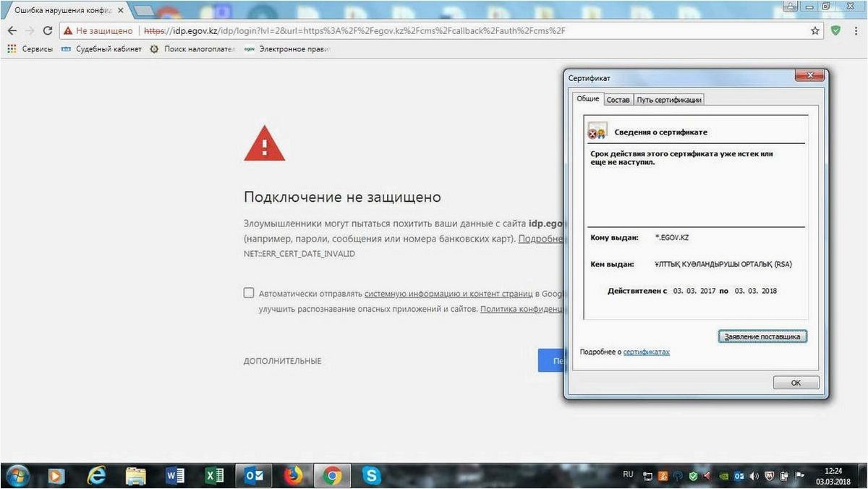
Task: Close the 'Ошибка нарушения конфид' browser tab
Action: (122, 10)
